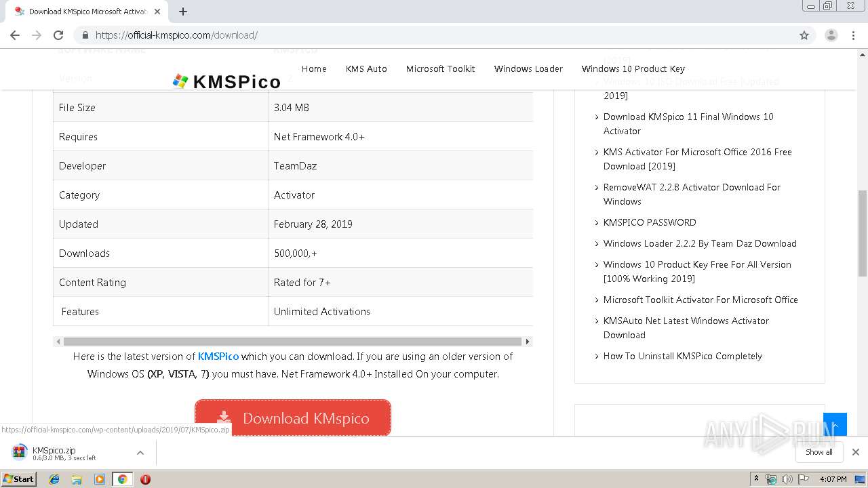Launch Internet Explorer from taskbar
The image size is (868, 488).
[x=54, y=479]
